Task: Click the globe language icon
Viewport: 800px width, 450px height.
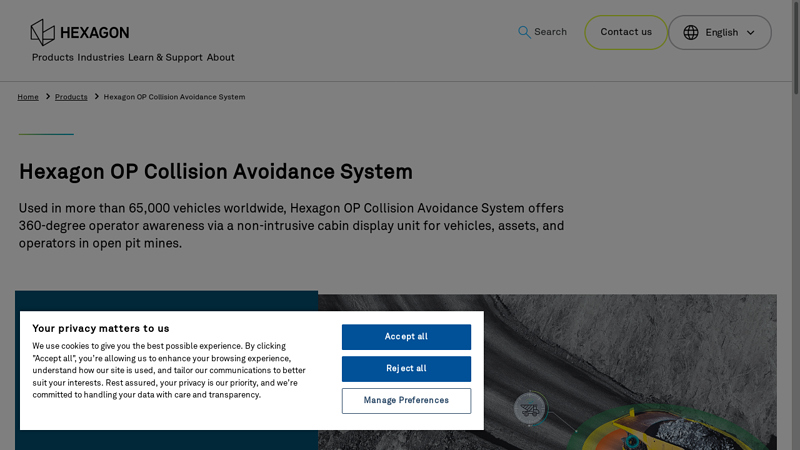Action: coord(691,33)
